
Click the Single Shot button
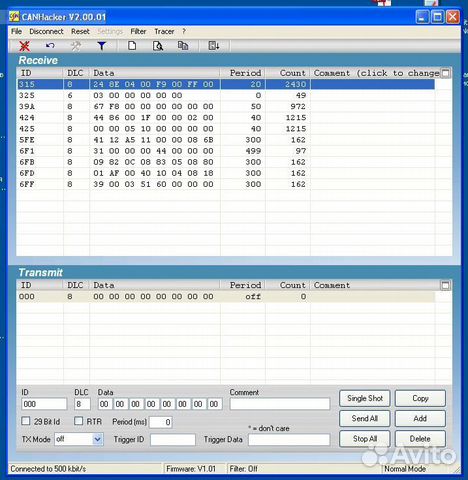tap(365, 398)
